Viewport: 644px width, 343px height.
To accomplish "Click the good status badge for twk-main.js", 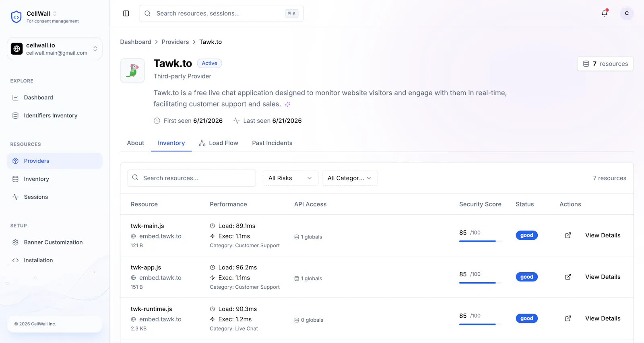I will (x=526, y=235).
